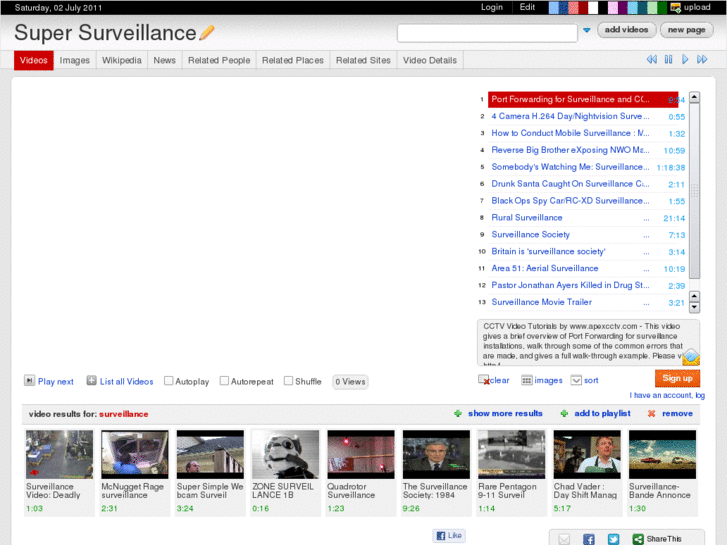Viewport: 727px width, 545px height.
Task: Click the orange Sign up button
Action: click(677, 378)
